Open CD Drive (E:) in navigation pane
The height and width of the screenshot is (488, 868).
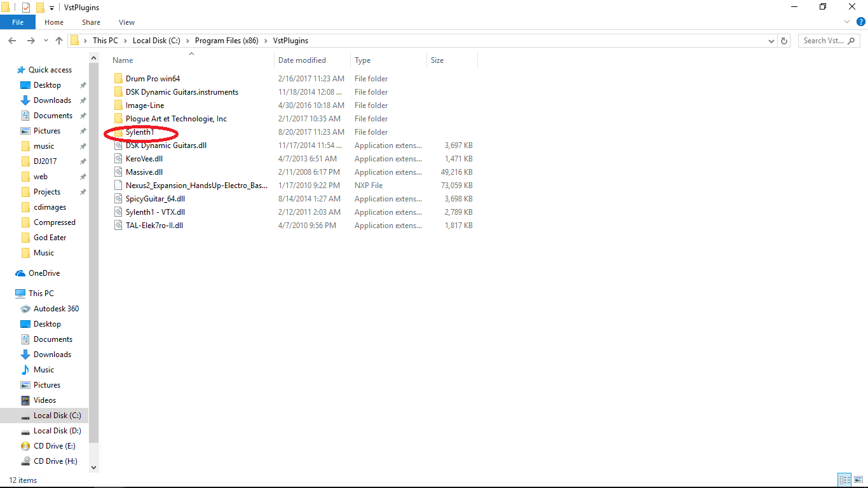(54, 446)
